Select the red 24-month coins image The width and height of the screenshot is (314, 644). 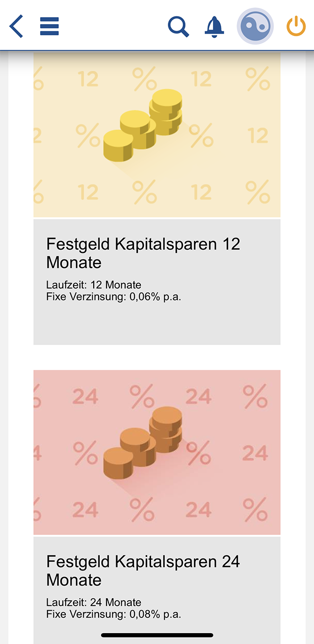click(x=157, y=452)
